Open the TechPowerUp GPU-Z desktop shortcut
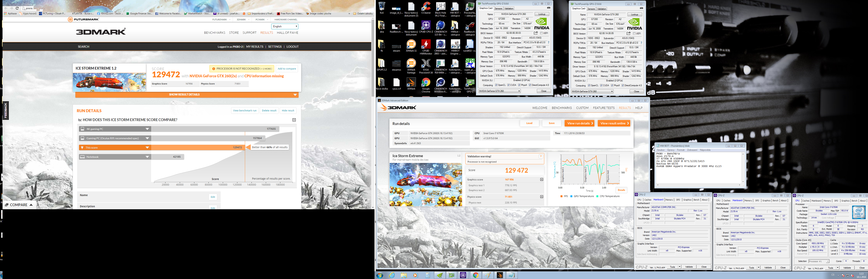 click(x=470, y=86)
